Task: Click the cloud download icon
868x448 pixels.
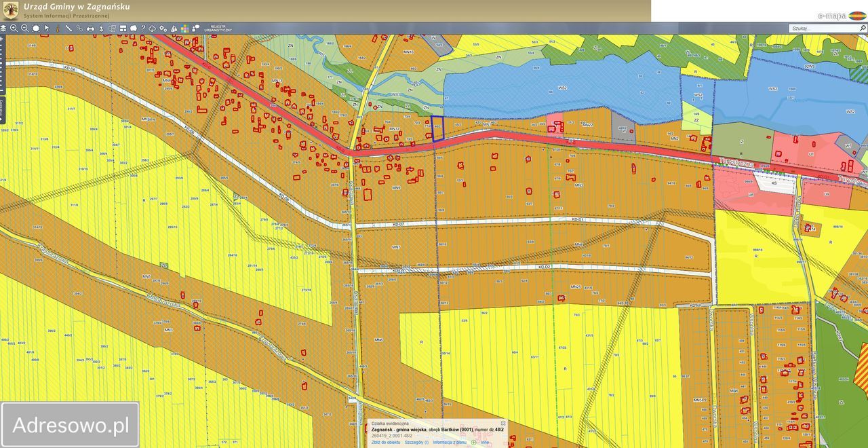Action: tap(153, 29)
